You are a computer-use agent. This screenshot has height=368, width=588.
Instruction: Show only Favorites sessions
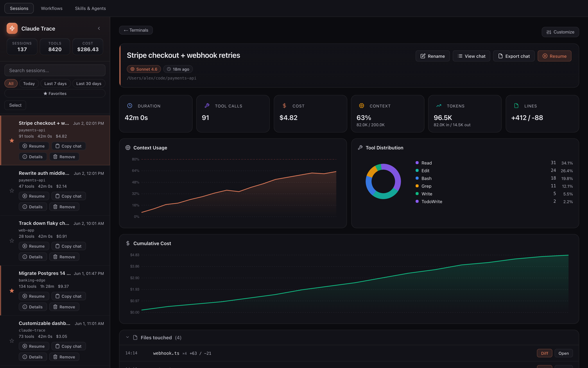(55, 93)
